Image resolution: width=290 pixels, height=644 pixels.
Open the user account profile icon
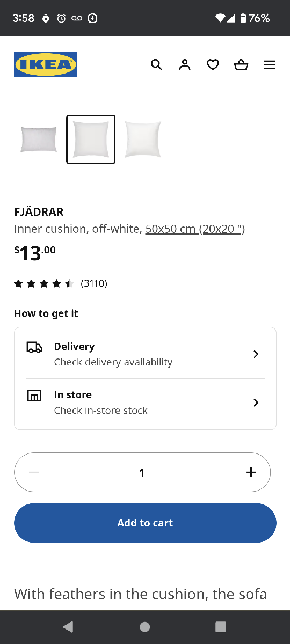(185, 65)
